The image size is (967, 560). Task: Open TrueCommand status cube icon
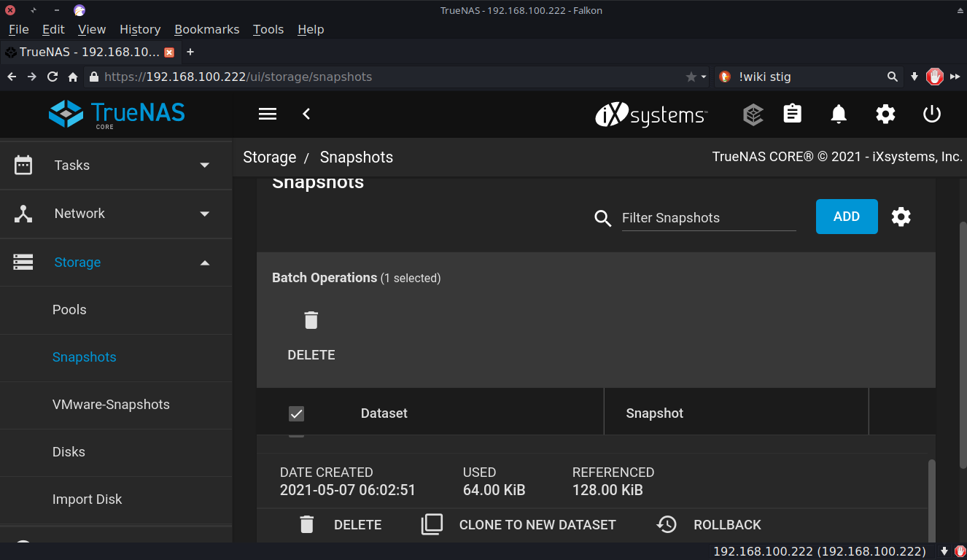tap(753, 114)
